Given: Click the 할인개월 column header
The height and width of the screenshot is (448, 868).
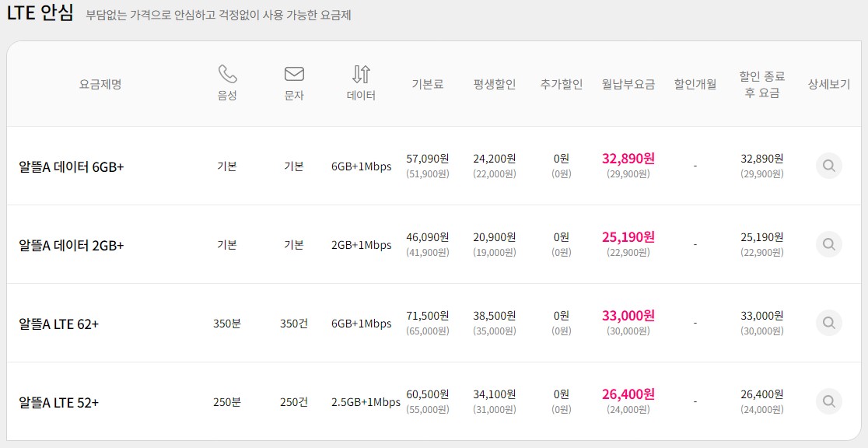Looking at the screenshot, I should tap(695, 84).
